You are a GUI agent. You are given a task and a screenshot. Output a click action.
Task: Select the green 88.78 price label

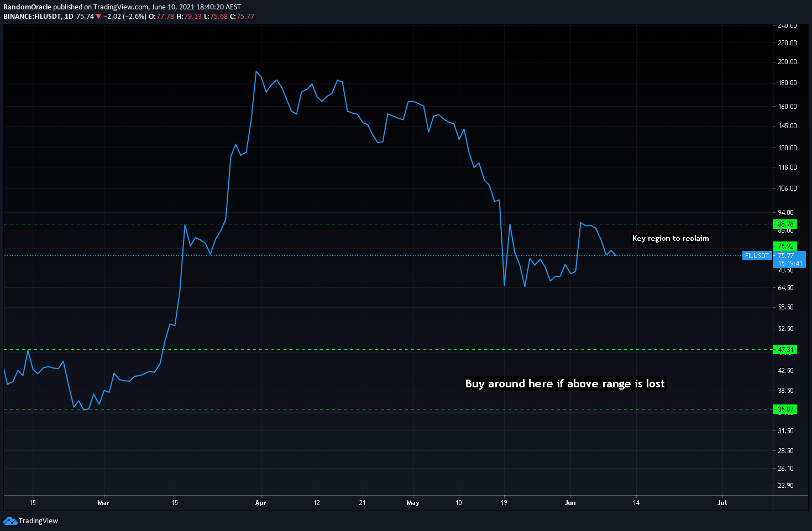pos(785,224)
